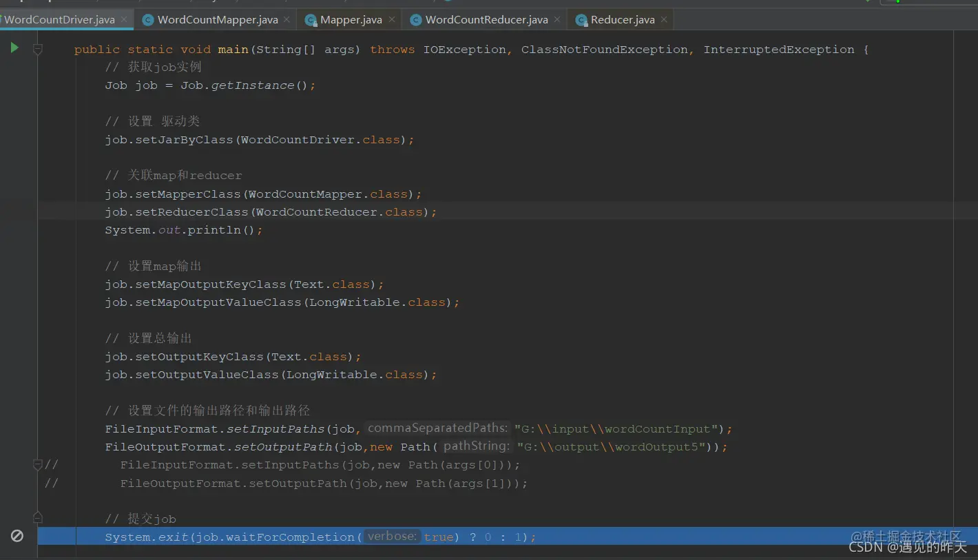This screenshot has width=978, height=560.
Task: Click the class icon on Mapper.java tab
Action: (x=311, y=20)
